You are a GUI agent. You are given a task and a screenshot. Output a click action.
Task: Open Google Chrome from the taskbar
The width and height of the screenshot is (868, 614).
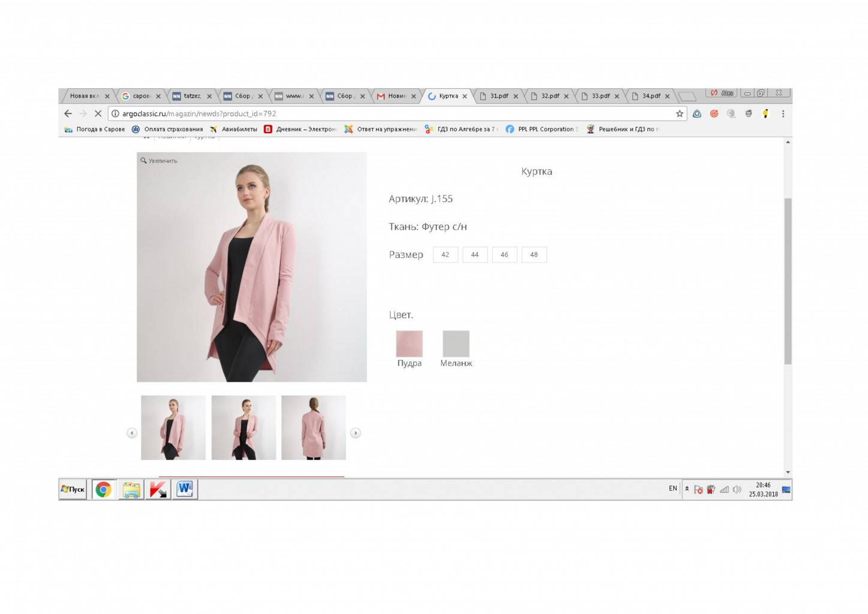point(103,490)
